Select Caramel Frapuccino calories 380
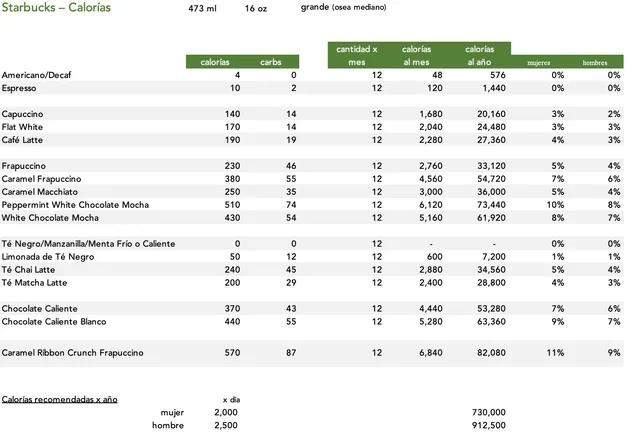 (x=232, y=179)
